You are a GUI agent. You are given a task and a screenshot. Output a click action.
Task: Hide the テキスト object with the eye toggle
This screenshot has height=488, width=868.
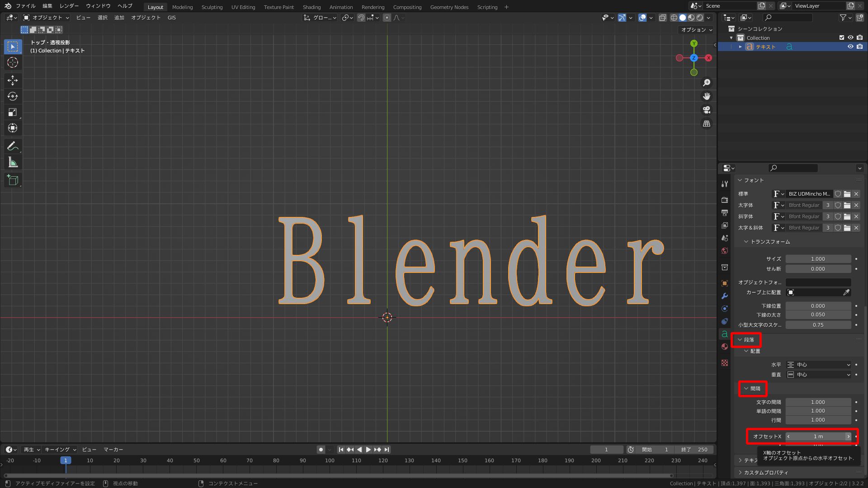(x=851, y=47)
